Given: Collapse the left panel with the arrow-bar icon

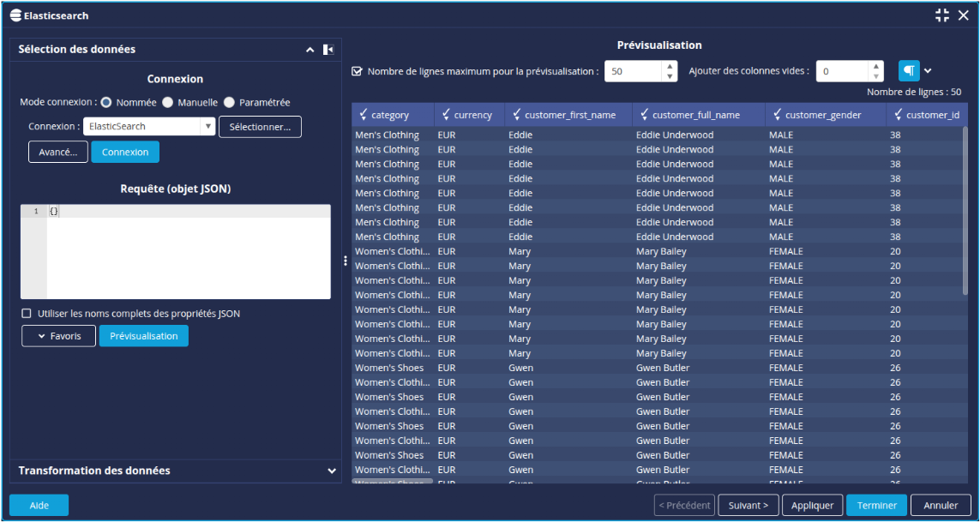Looking at the screenshot, I should click(328, 50).
